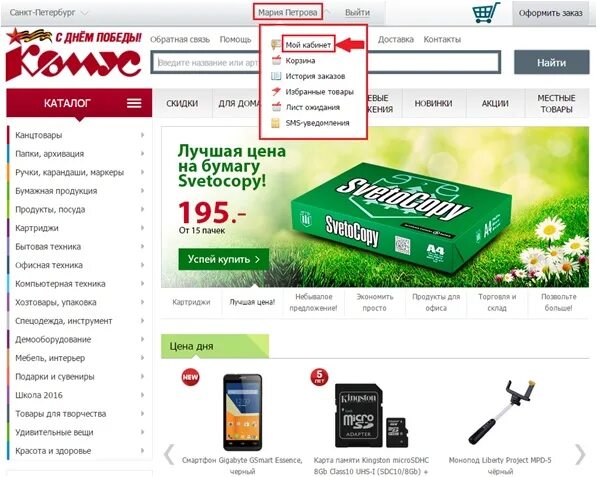The width and height of the screenshot is (597, 477).
Task: Click the product search input field
Action: (326, 62)
